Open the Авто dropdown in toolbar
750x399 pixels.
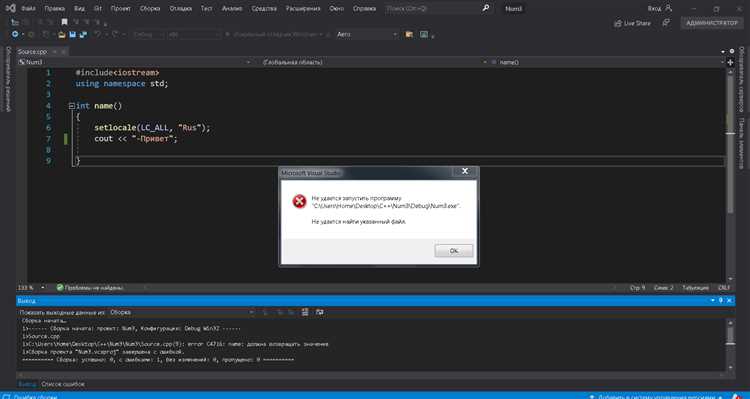366,34
